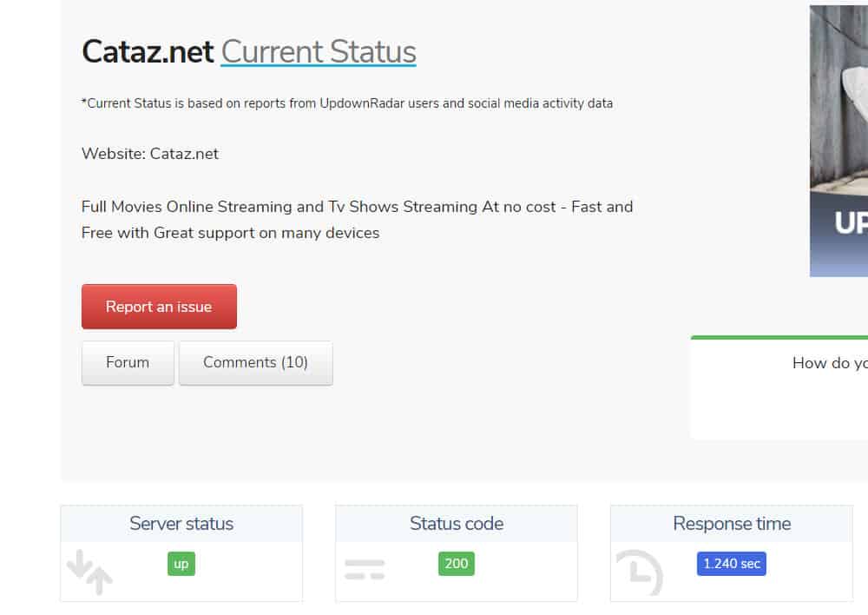
Task: Click the green "200" code badge
Action: click(456, 564)
